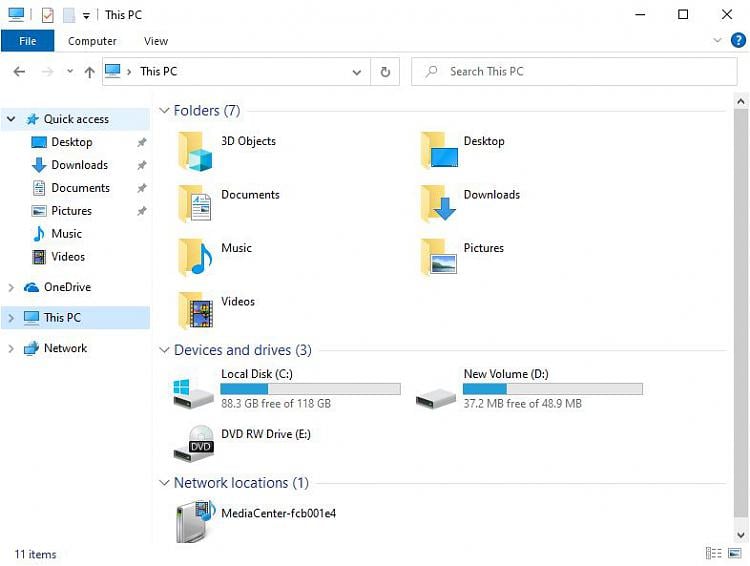Select Desktop in Quick access sidebar
Viewport: 750px width, 566px height.
(x=72, y=142)
